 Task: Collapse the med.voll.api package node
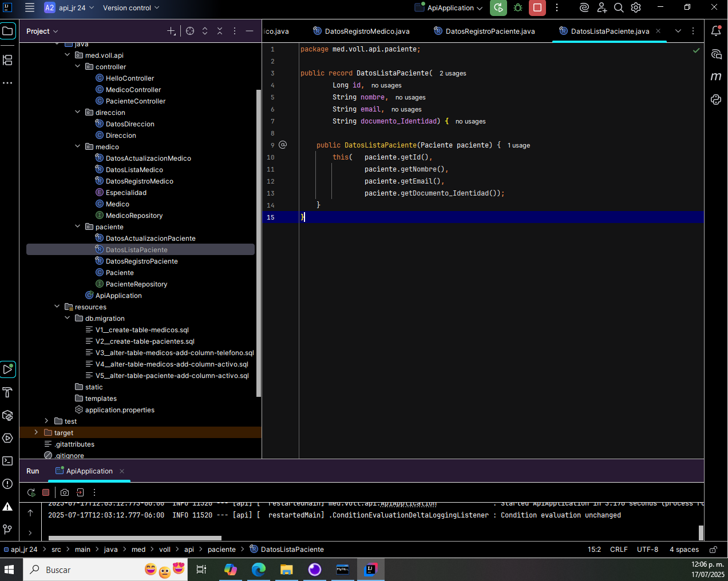(x=68, y=55)
